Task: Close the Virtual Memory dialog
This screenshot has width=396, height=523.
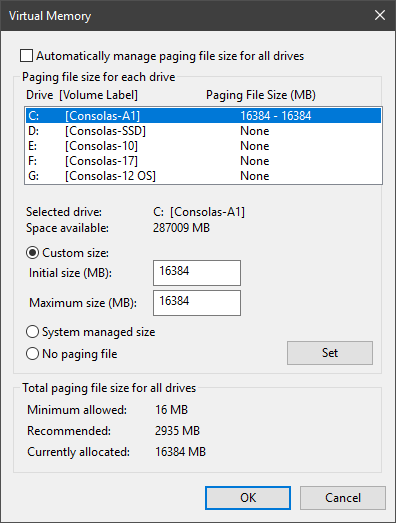Action: [380, 15]
